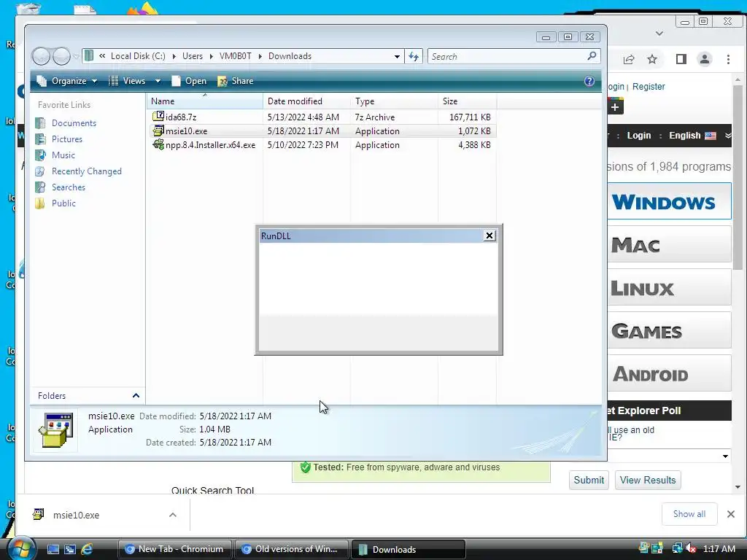Image resolution: width=747 pixels, height=560 pixels.
Task: Open the Views dropdown arrow
Action: 158,81
